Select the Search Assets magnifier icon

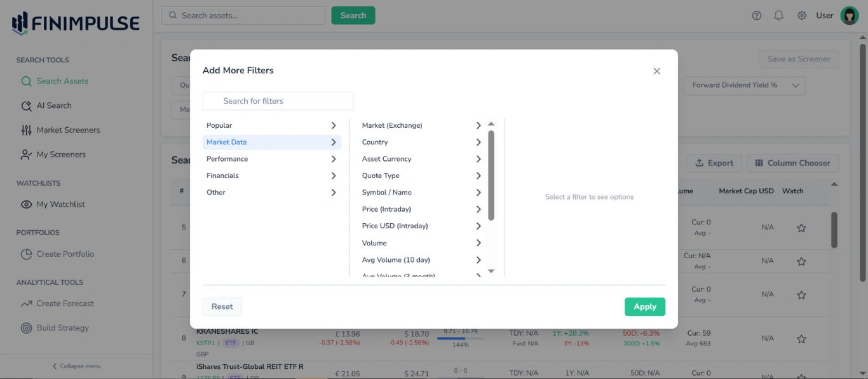coord(25,81)
